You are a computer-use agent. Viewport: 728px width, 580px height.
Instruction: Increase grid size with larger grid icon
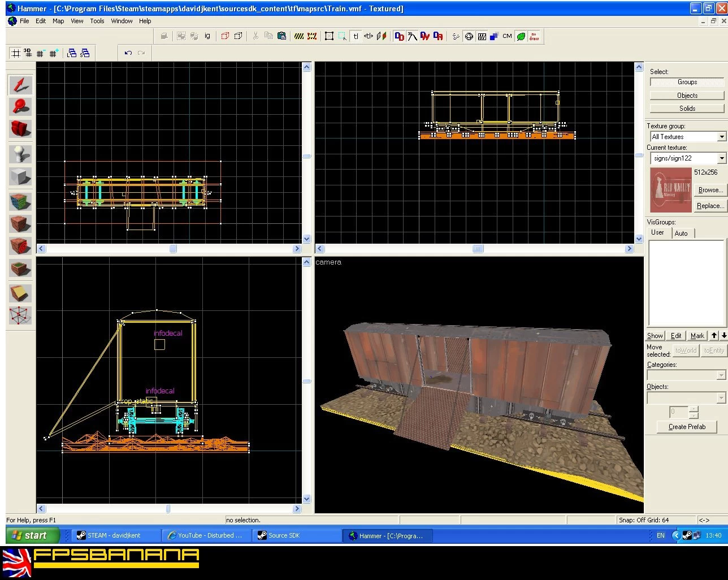53,53
